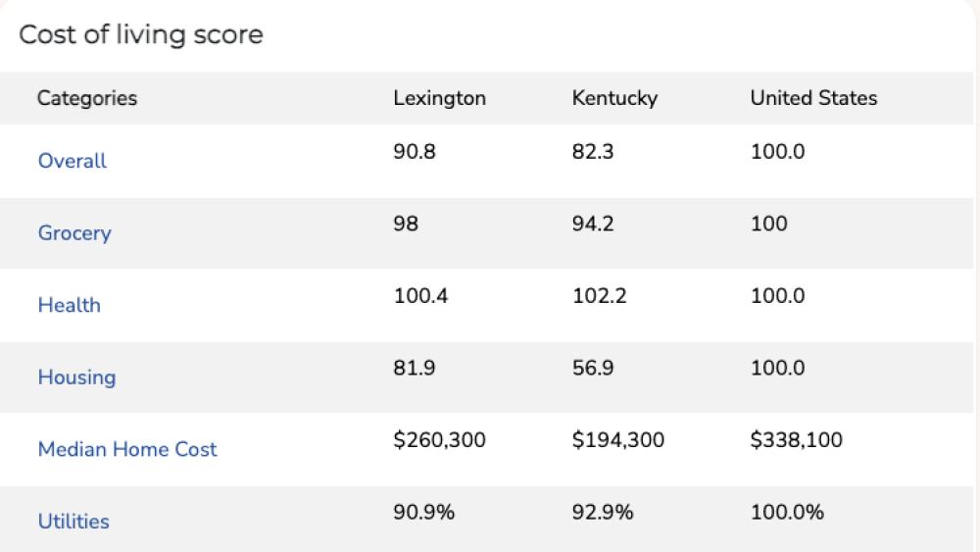The height and width of the screenshot is (552, 980).
Task: Click the Categories column header
Action: [87, 98]
